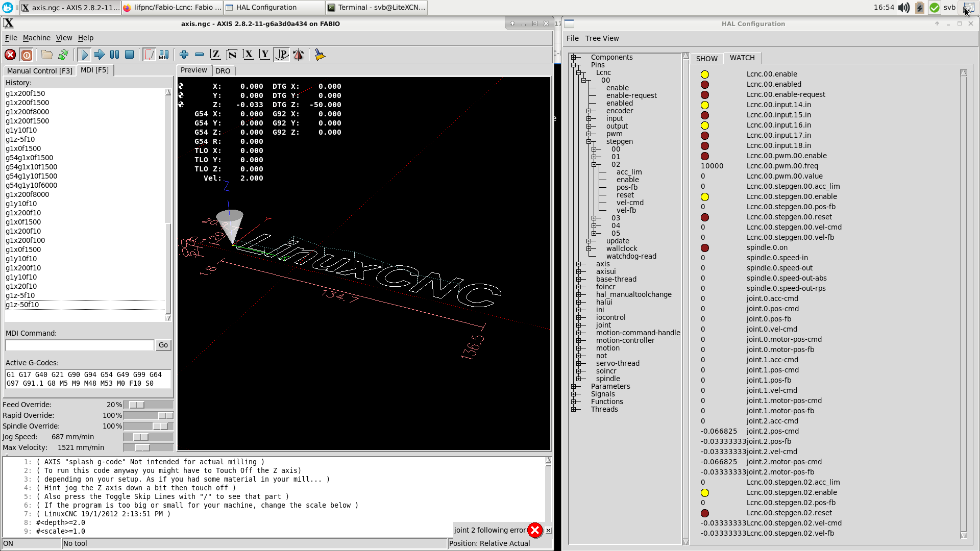Select top Z view
980x551 pixels.
coord(215,55)
